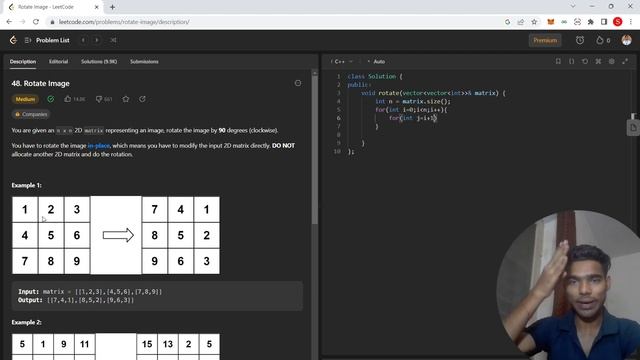Start the alarm clock timer
This screenshot has height=360, width=640.
coord(580,40)
